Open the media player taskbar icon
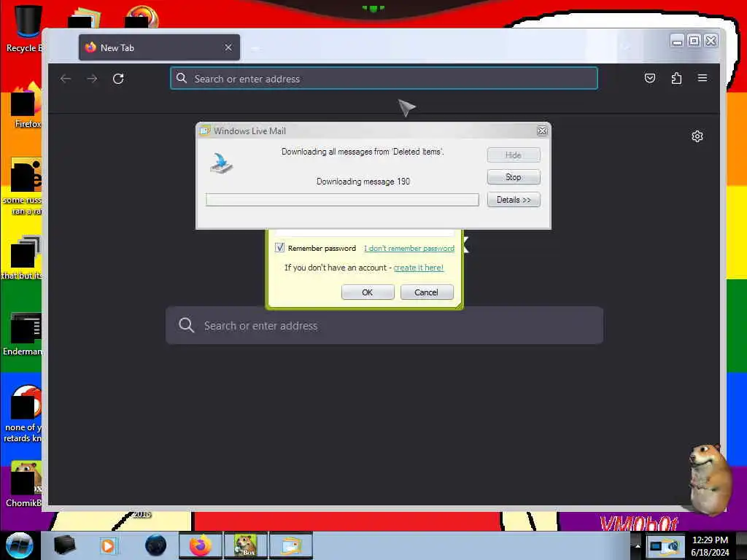The image size is (747, 560). (x=108, y=545)
